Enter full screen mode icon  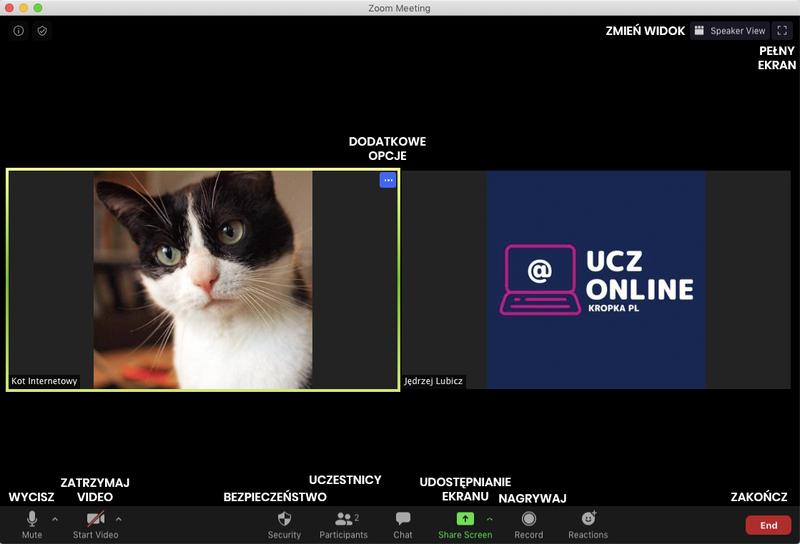click(x=782, y=31)
